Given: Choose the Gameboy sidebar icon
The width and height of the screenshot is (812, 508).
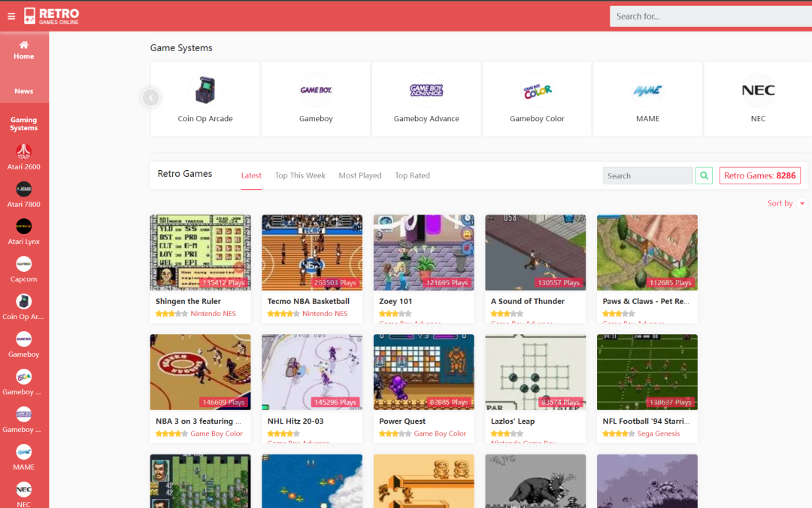Looking at the screenshot, I should tap(24, 339).
